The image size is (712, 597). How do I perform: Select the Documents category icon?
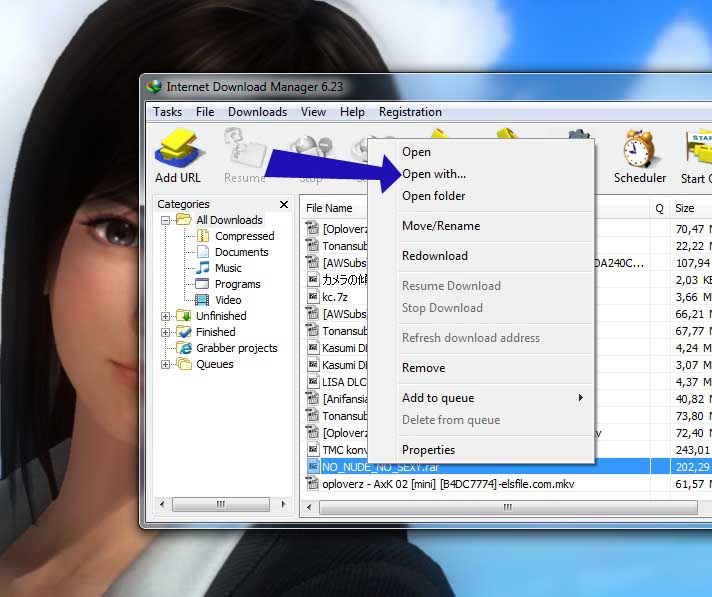click(x=203, y=252)
